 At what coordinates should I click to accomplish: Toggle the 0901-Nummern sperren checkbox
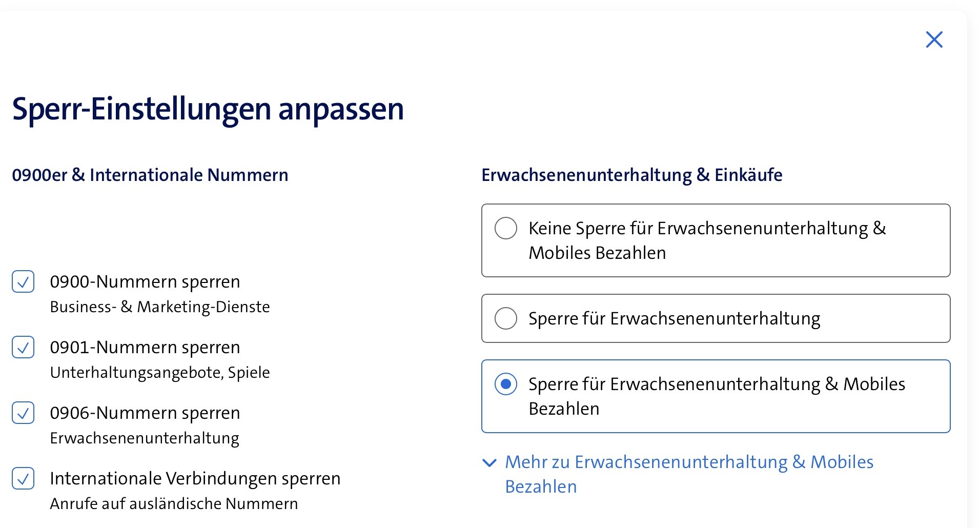point(23,347)
